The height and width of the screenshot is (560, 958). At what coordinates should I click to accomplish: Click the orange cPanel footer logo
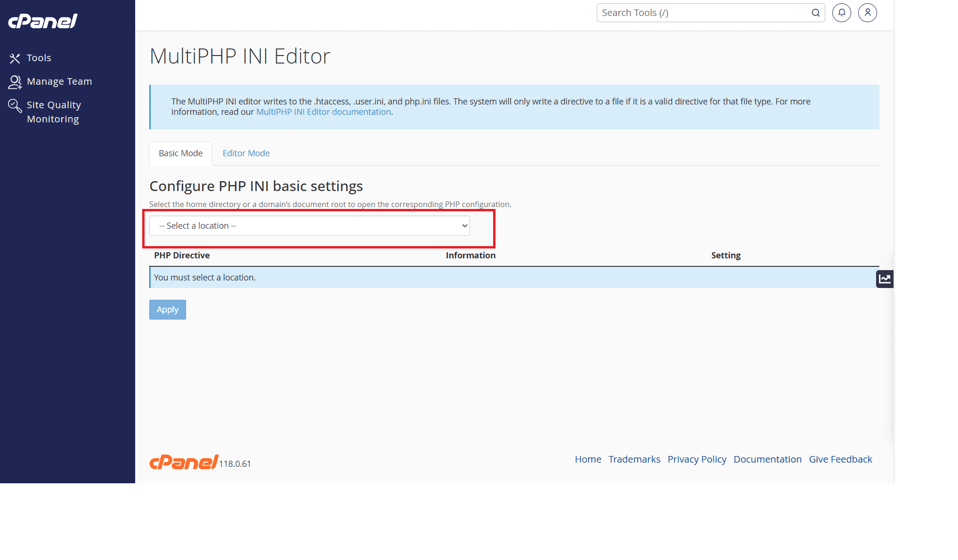coord(184,462)
